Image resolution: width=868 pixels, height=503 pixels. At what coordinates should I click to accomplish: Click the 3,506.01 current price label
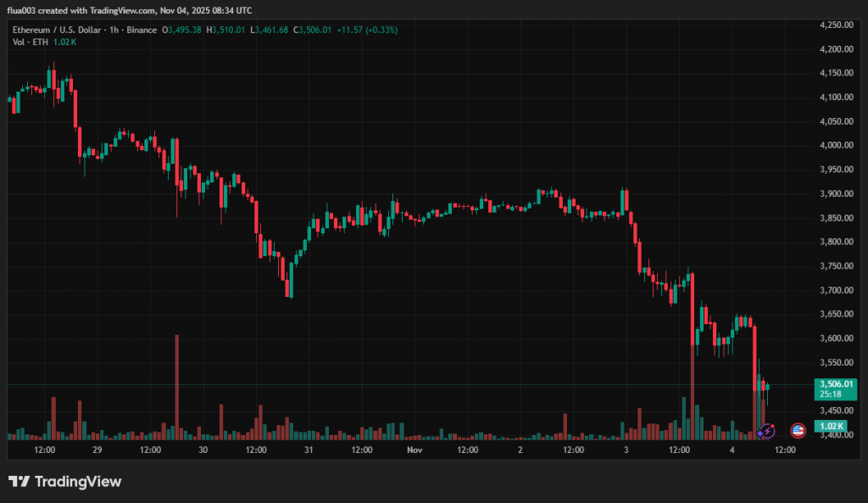[x=834, y=384]
